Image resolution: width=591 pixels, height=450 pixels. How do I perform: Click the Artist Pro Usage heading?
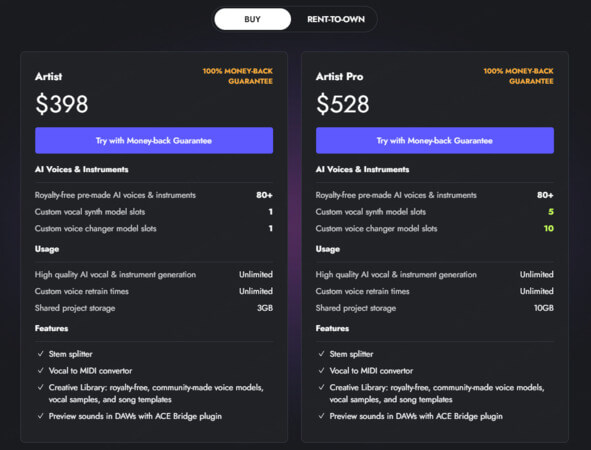click(328, 249)
